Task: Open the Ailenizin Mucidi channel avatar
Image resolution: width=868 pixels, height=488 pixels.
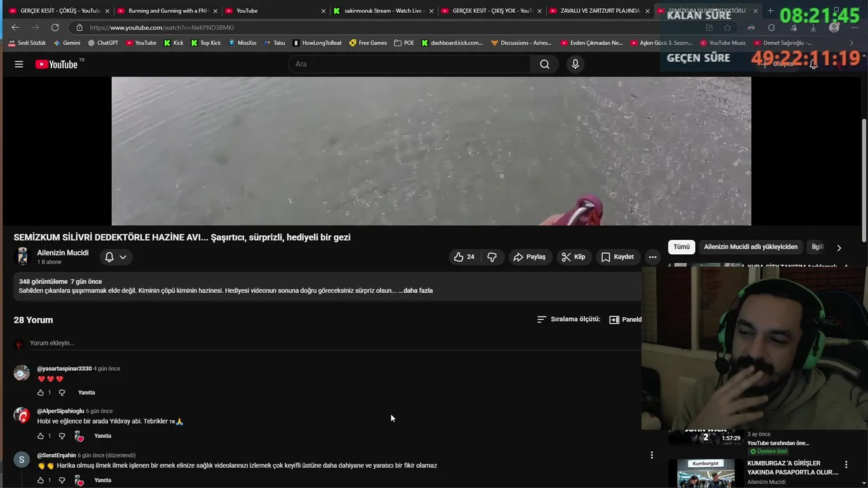Action: [x=22, y=256]
